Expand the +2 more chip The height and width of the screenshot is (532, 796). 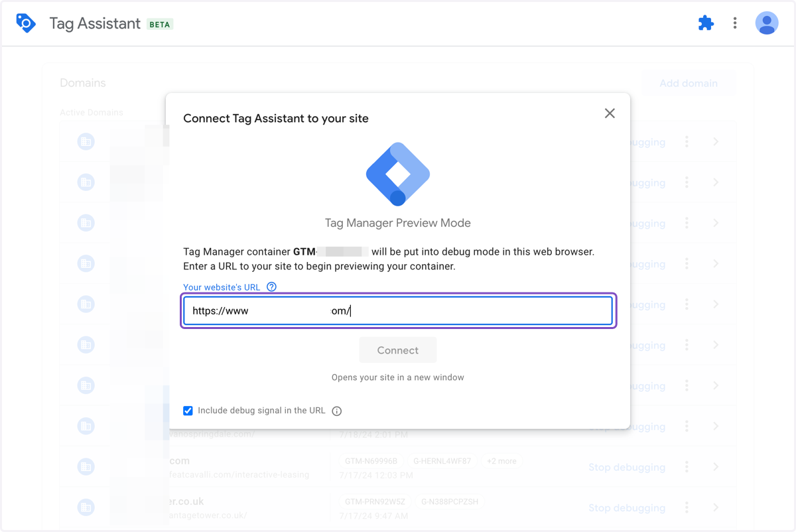tap(501, 461)
